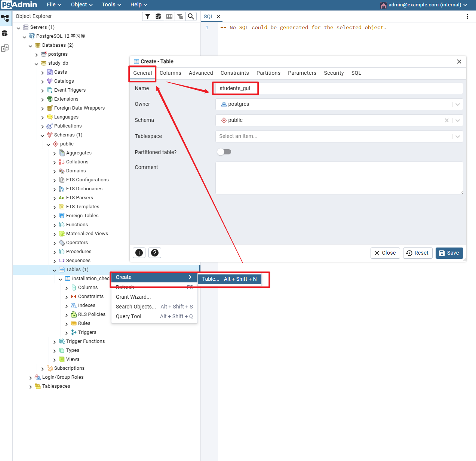The height and width of the screenshot is (461, 476).
Task: Click the FTS Parsers Aa icon
Action: [62, 198]
